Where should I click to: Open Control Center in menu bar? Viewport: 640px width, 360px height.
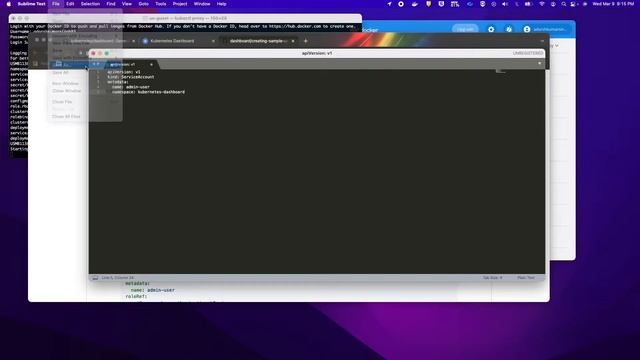click(573, 4)
